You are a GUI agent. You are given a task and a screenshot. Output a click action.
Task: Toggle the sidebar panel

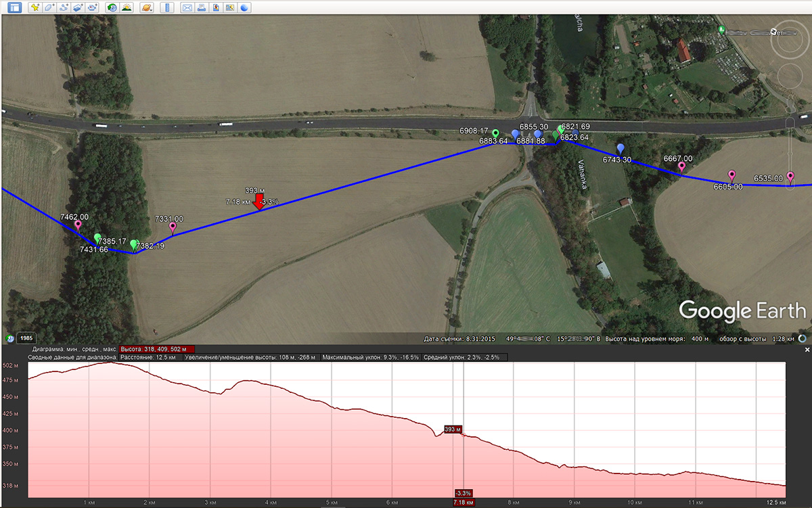14,8
